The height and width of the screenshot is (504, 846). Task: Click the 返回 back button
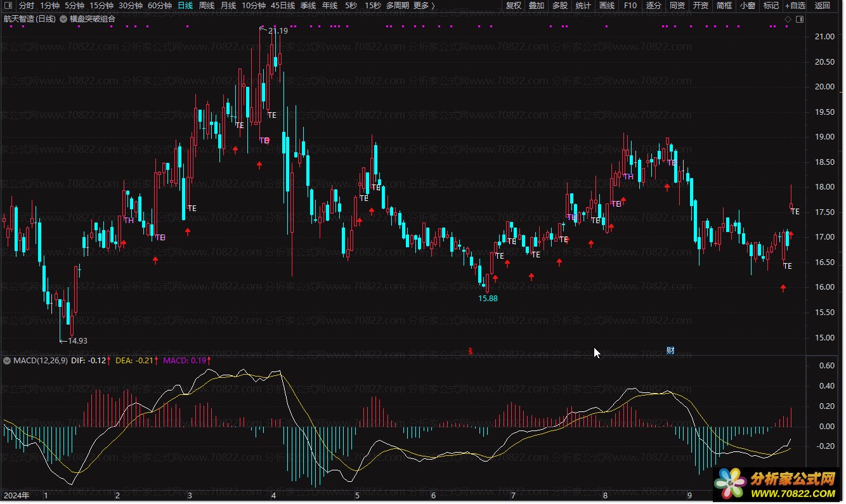click(822, 6)
